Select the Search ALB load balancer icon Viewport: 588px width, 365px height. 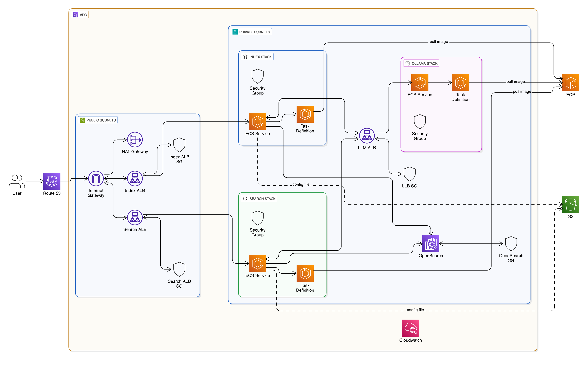[135, 217]
